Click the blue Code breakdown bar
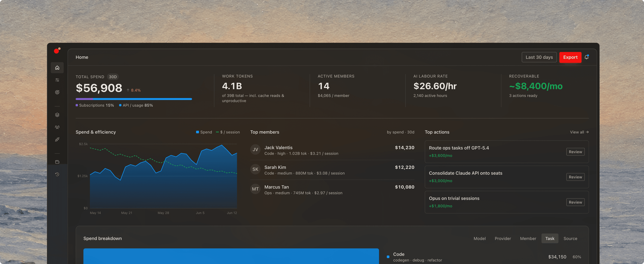This screenshot has height=264, width=644. 231,256
